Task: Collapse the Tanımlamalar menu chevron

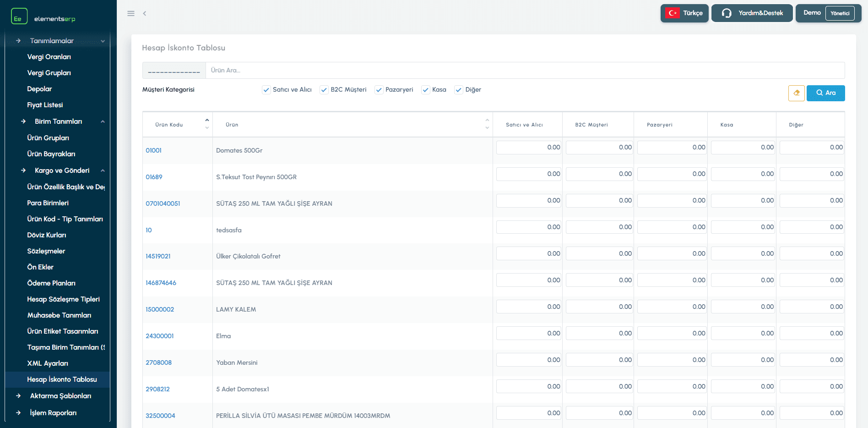Action: click(x=103, y=41)
